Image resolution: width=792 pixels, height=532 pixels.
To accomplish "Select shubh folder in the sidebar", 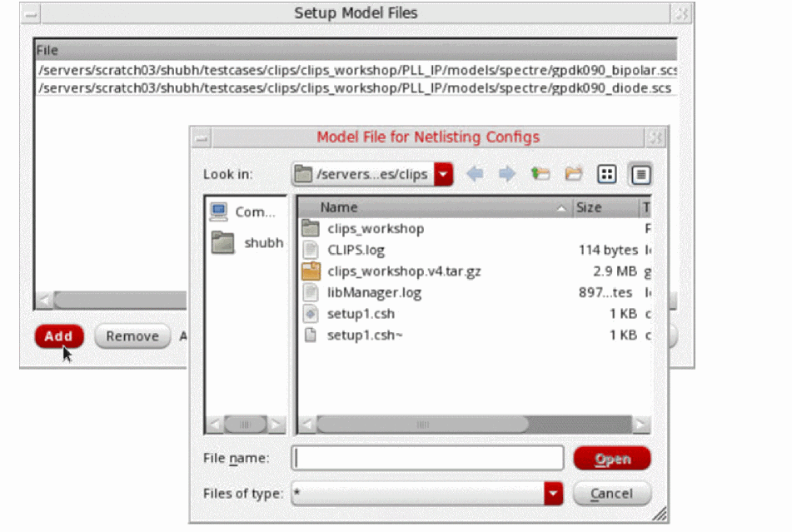I will [247, 243].
